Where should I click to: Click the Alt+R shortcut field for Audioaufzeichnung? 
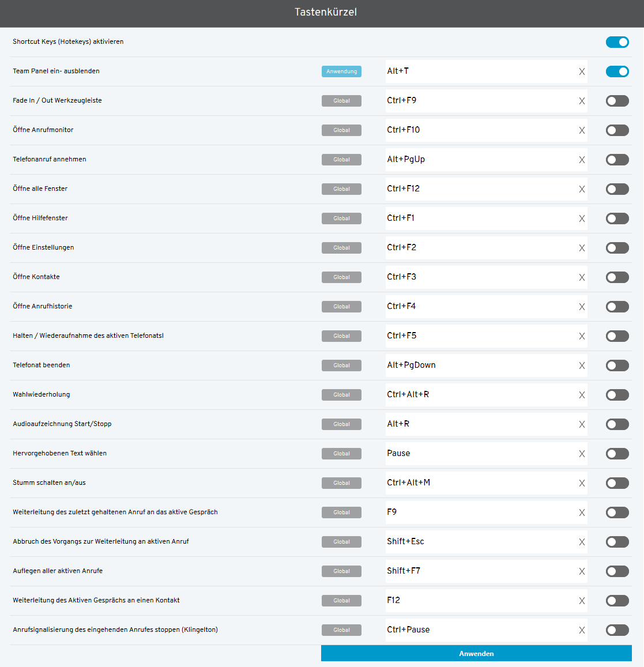(479, 424)
